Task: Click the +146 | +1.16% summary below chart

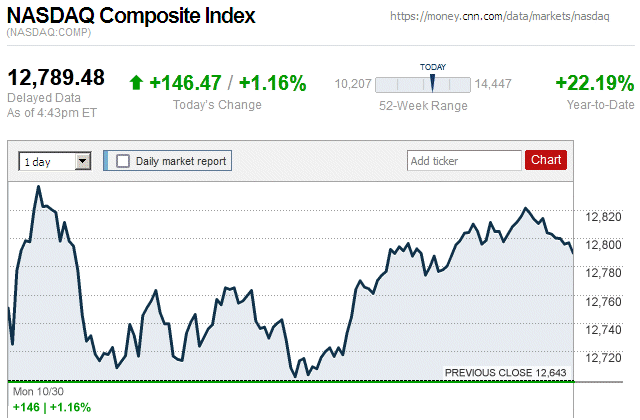Action: pyautogui.click(x=51, y=407)
